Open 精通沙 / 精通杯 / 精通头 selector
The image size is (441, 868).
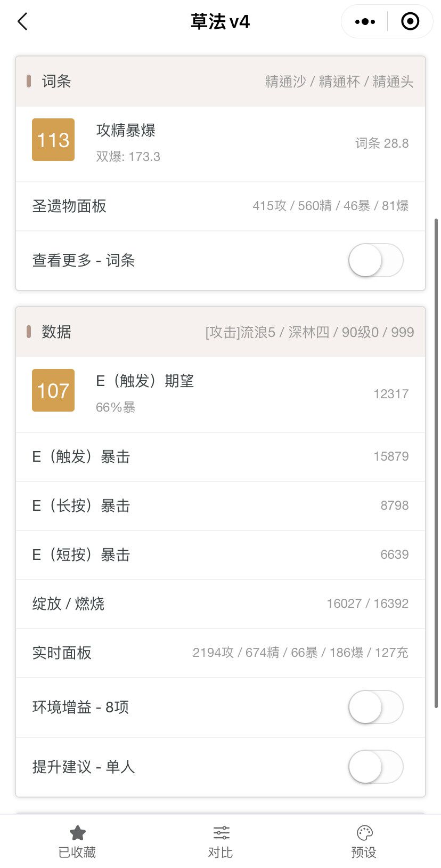[339, 82]
